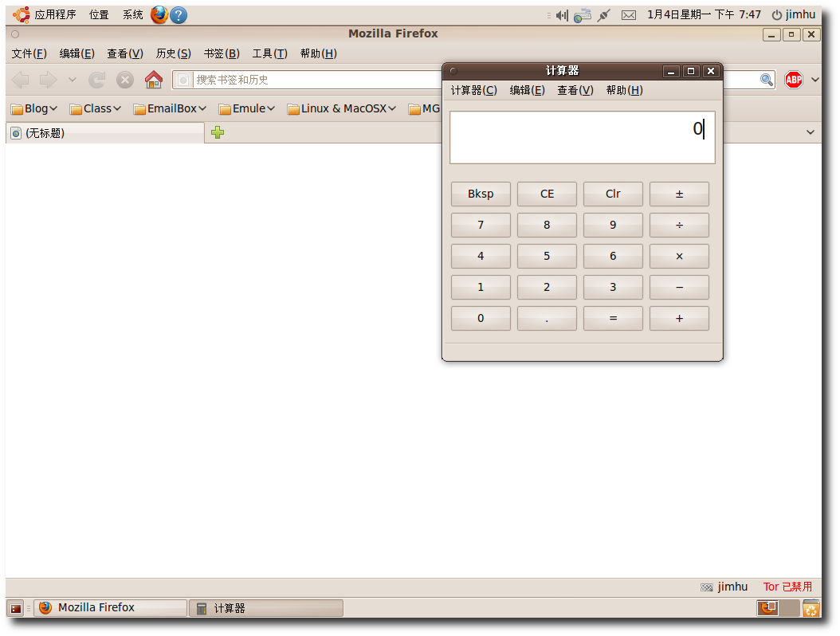Click the − subtract button
Viewport: 840px width, 636px height.
point(679,287)
